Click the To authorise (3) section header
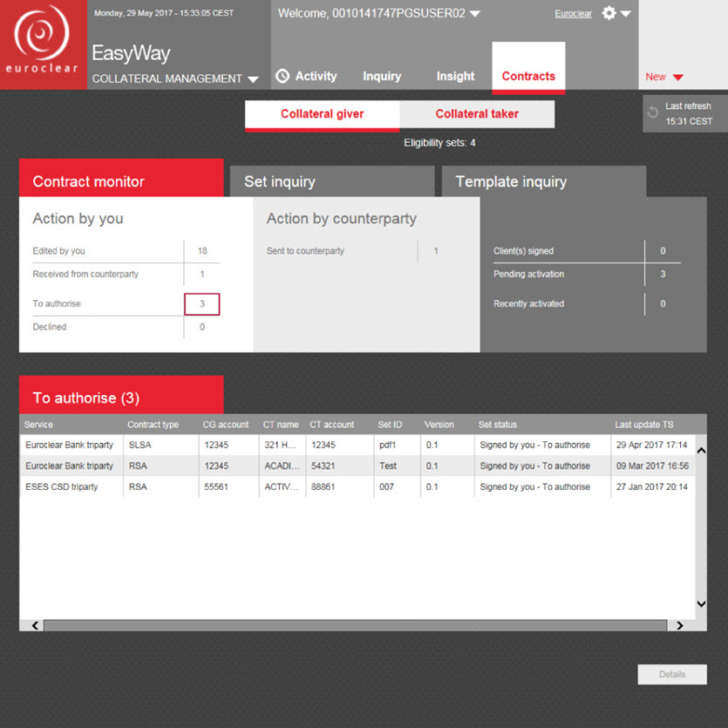The width and height of the screenshot is (728, 728). click(x=121, y=395)
